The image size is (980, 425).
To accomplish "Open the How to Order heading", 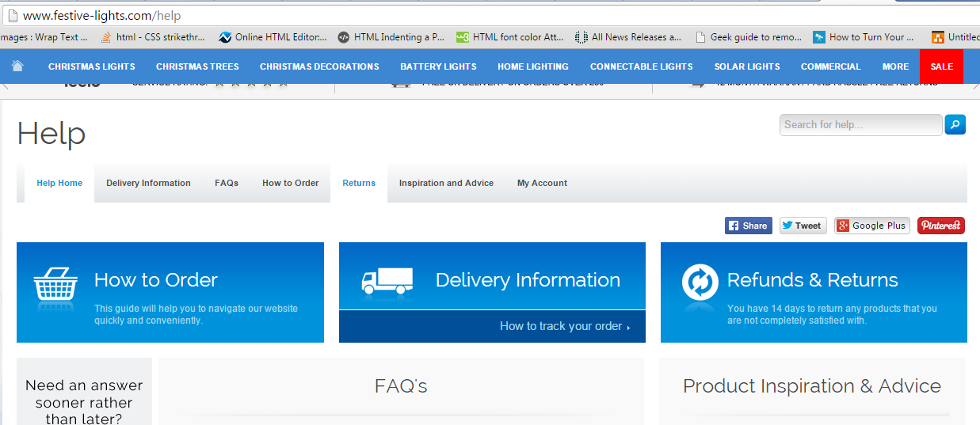I will click(156, 280).
